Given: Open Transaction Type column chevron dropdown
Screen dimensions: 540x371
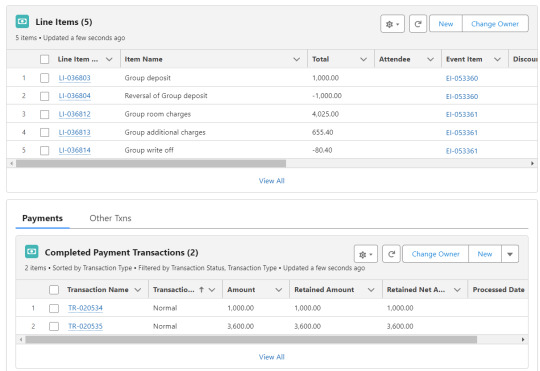Looking at the screenshot, I should click(x=212, y=290).
